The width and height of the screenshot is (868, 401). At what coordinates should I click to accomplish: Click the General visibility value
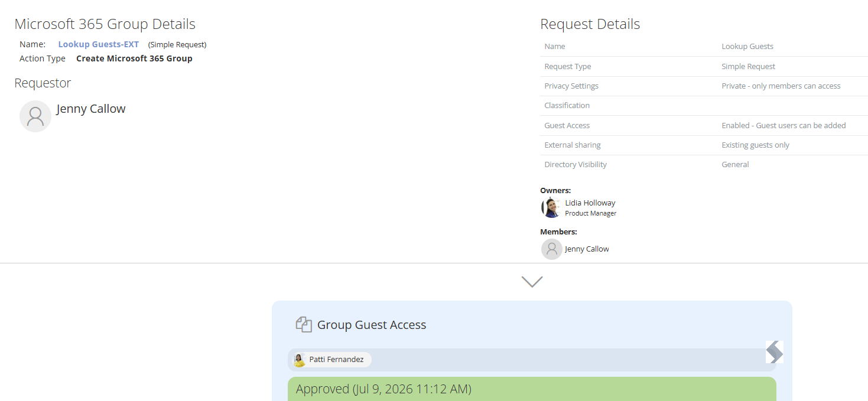(x=735, y=164)
